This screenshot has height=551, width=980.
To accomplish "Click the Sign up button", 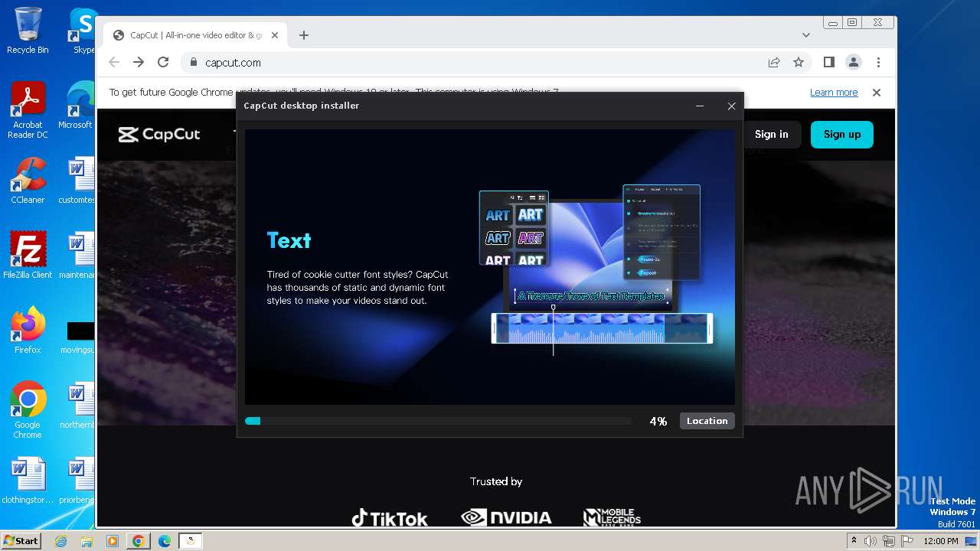I will pos(842,134).
